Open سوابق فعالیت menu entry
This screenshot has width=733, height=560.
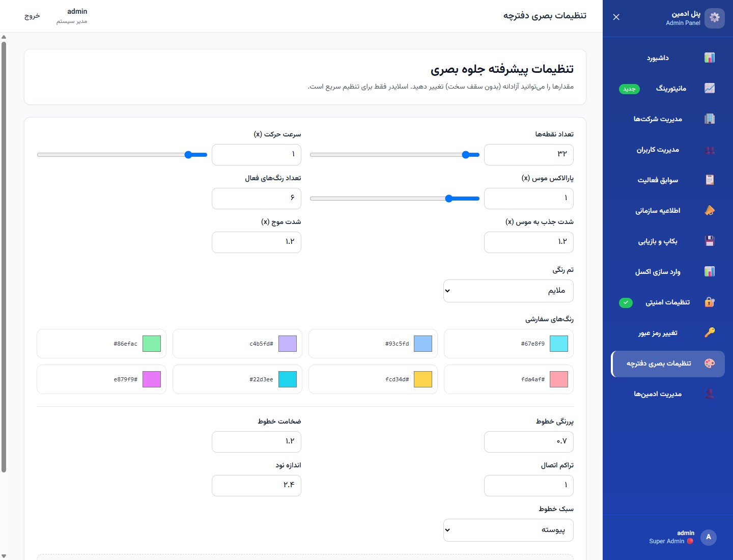(668, 180)
